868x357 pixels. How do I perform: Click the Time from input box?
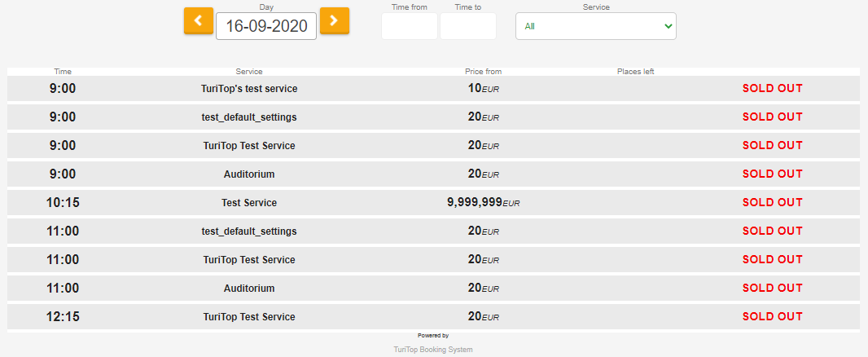tap(409, 26)
